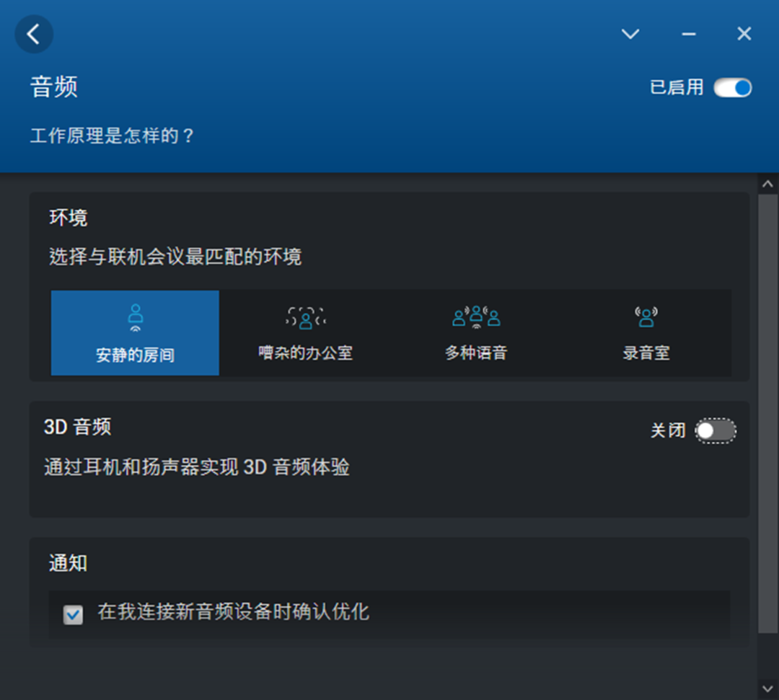Click the 通知 section heading
The width and height of the screenshot is (779, 700).
click(67, 564)
